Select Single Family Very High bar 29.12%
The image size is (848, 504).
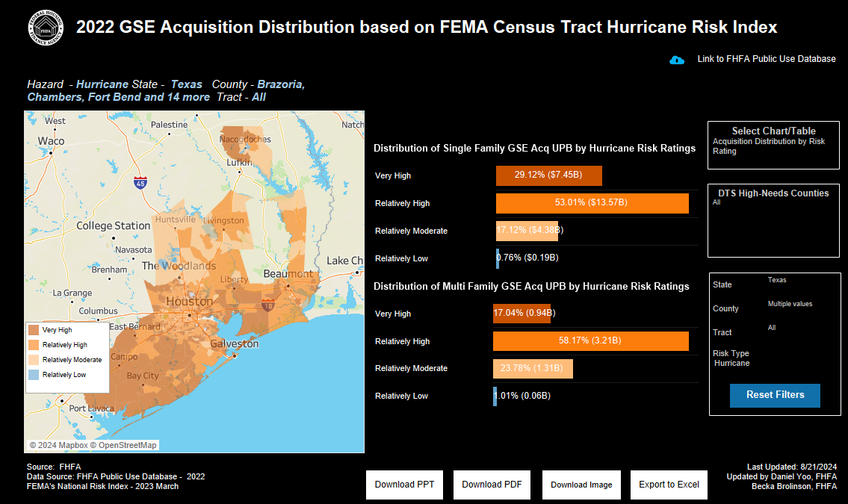pos(548,175)
